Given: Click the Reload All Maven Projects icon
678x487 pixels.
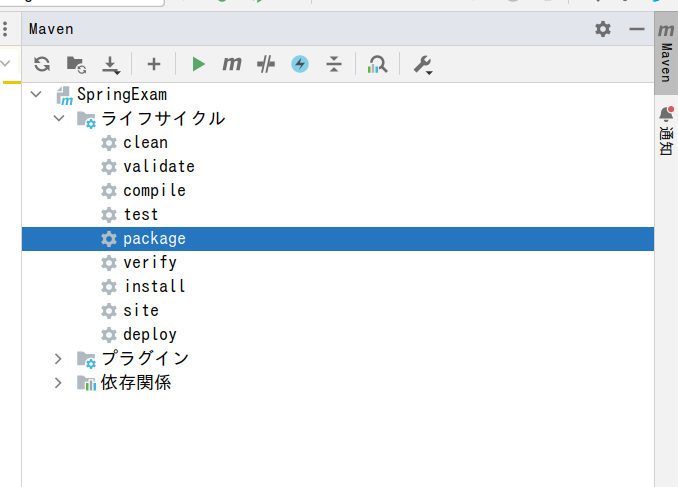Looking at the screenshot, I should click(41, 64).
